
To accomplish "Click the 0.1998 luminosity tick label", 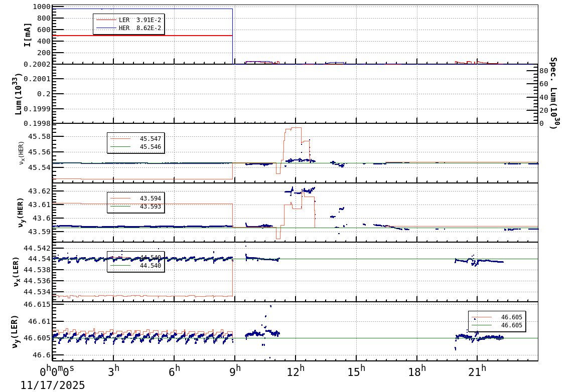I will [37, 123].
